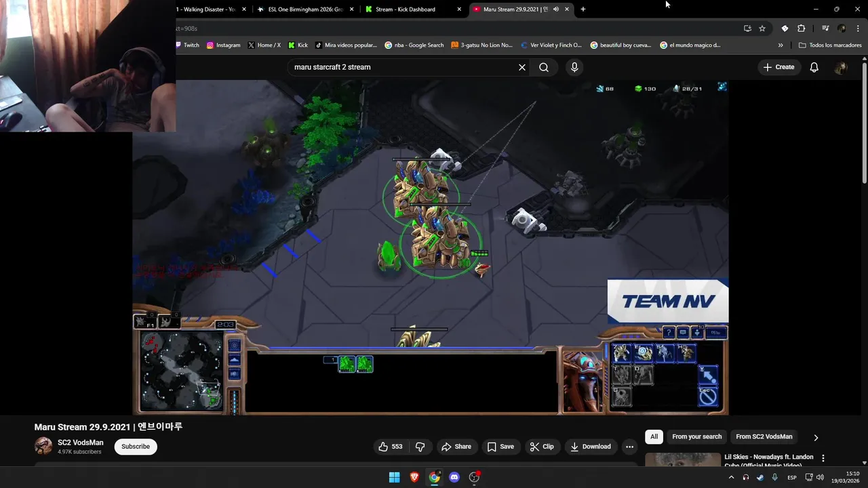The image size is (868, 488).
Task: Close the Maru Stream browser tab
Action: click(567, 9)
